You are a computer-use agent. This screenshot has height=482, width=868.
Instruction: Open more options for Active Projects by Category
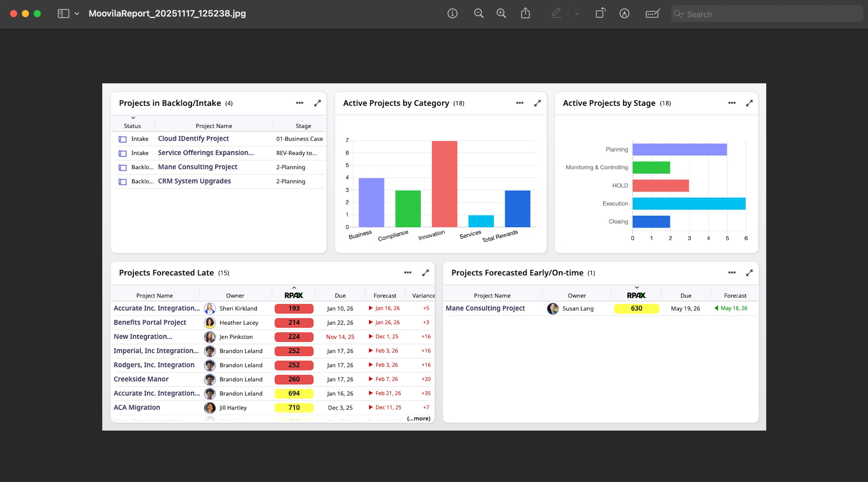pyautogui.click(x=520, y=103)
